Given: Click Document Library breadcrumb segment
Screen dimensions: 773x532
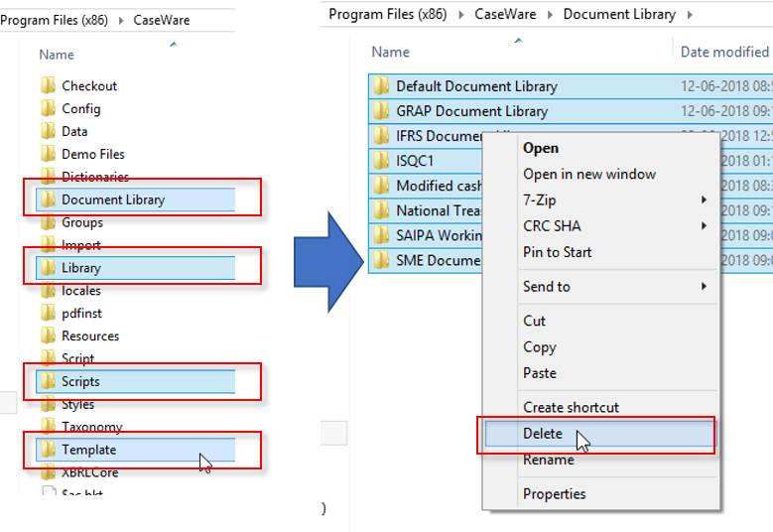Looking at the screenshot, I should tap(618, 14).
